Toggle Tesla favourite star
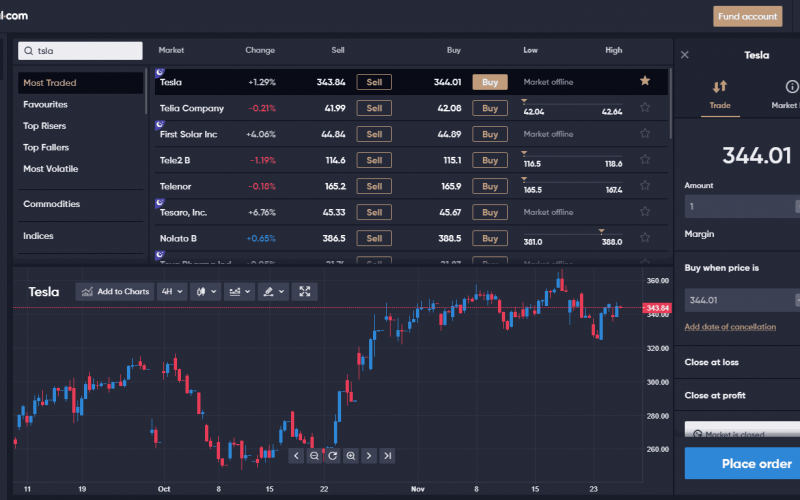 [645, 81]
